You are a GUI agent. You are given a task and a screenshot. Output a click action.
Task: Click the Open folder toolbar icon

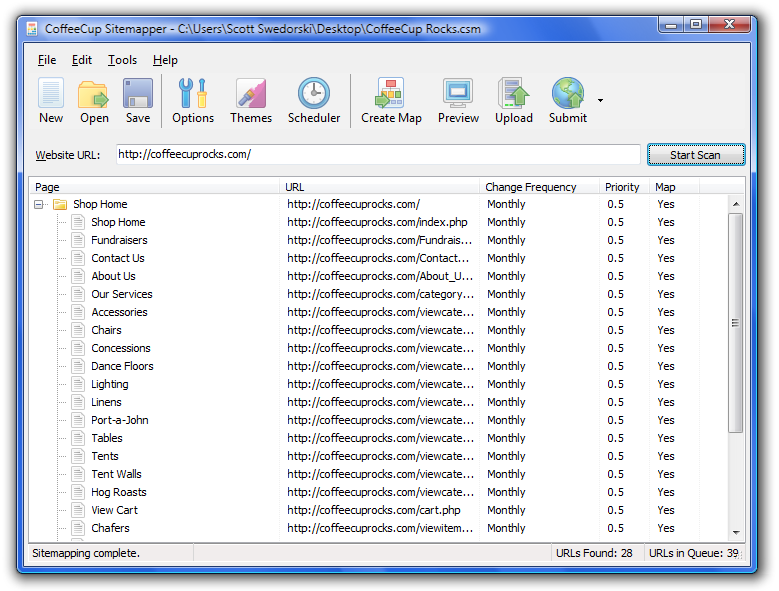coord(94,93)
